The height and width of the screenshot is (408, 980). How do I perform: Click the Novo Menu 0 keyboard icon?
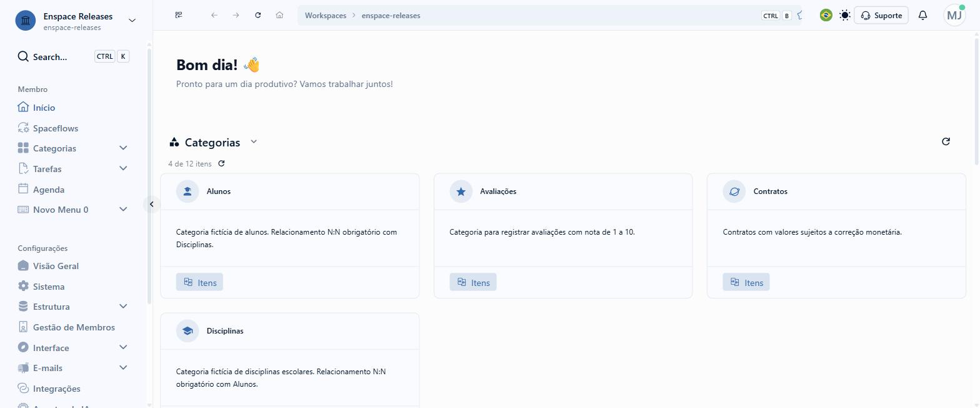pos(23,210)
